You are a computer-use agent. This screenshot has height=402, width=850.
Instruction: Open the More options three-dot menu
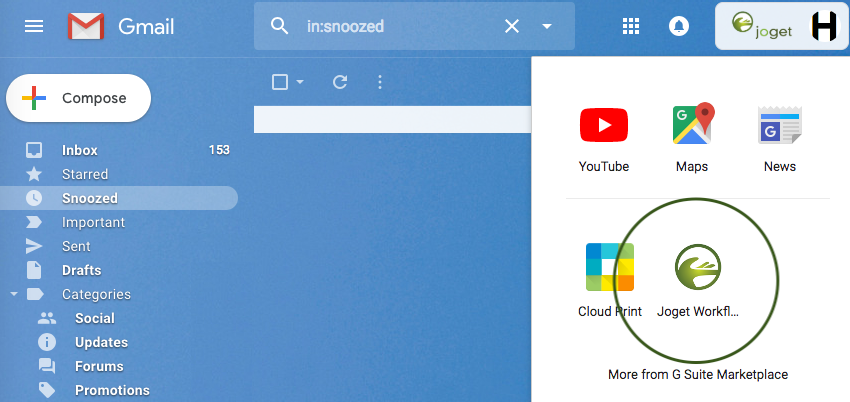tap(380, 82)
